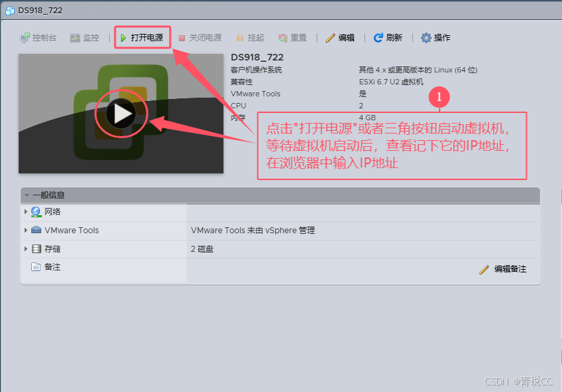Open the 监控 monitor button
Screen dimensions: 562x392
84,38
